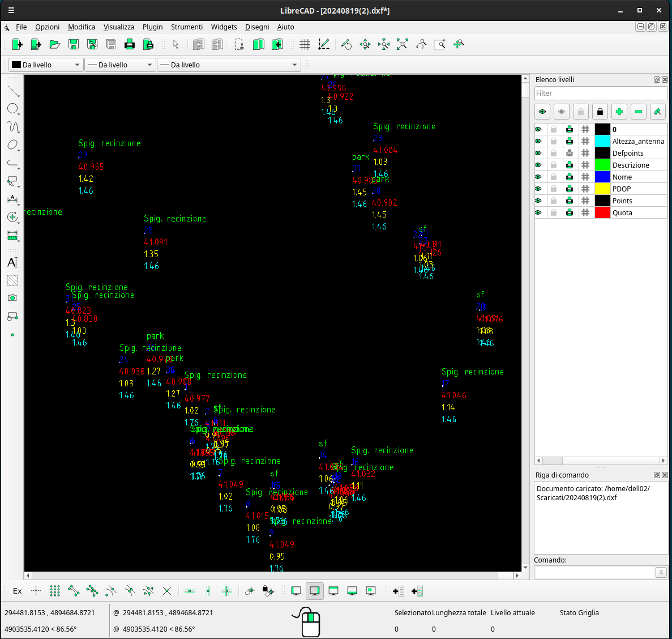Select the Insert image tool
The image size is (672, 639).
point(13,298)
